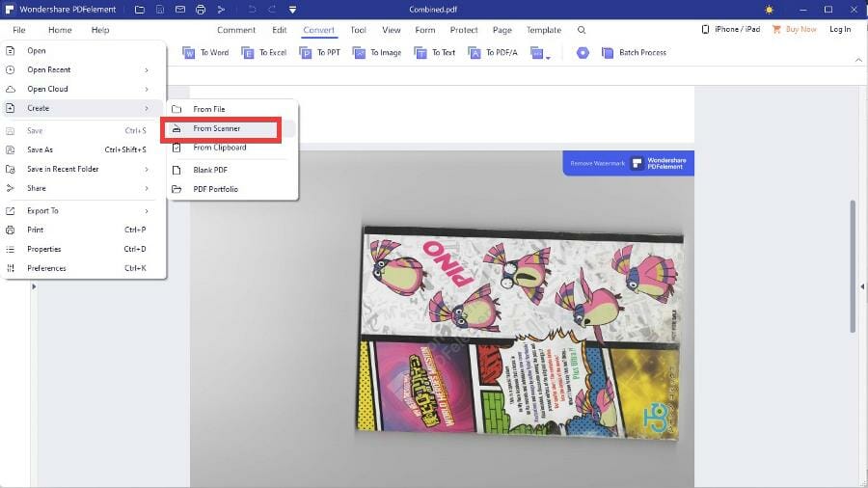Choose Blank PDF in Create submenu

(x=231, y=170)
